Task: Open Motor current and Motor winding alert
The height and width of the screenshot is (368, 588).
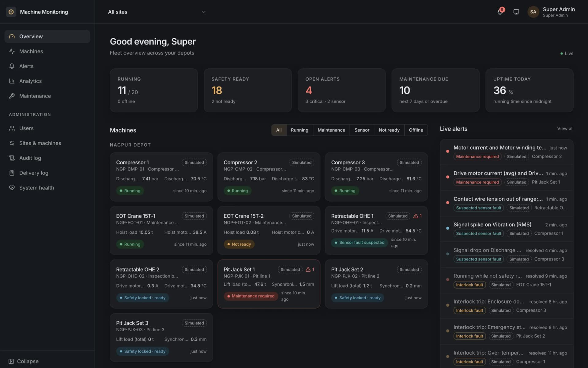Action: (x=507, y=152)
